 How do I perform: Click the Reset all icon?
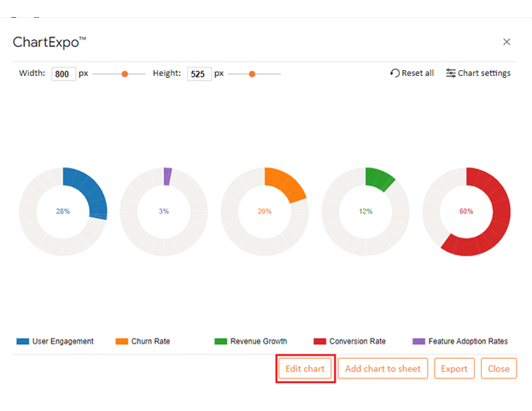tap(395, 73)
